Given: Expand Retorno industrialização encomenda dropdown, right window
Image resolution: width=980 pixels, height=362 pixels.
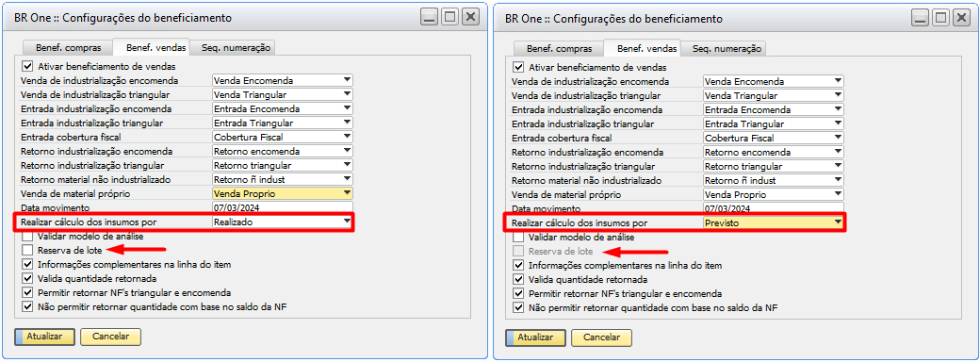Looking at the screenshot, I should coord(773,152).
